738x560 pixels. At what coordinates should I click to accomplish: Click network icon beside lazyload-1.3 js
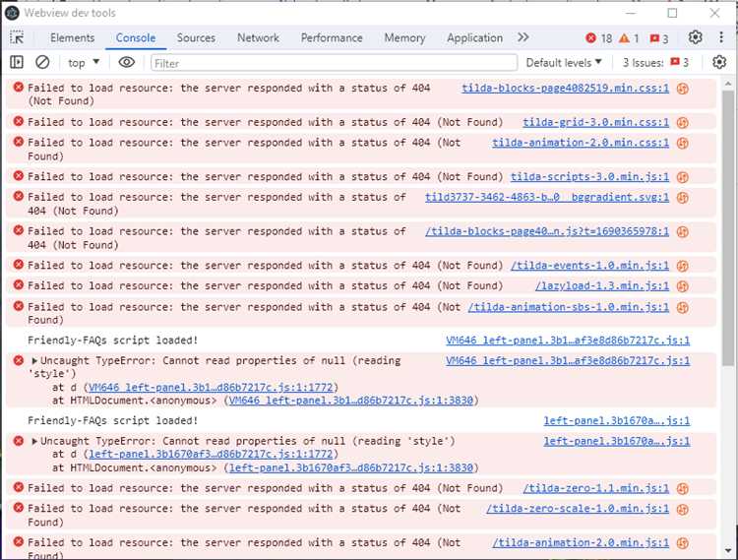(x=683, y=286)
